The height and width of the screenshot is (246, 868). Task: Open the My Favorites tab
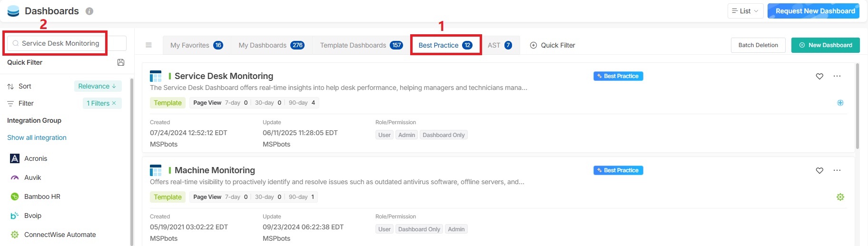pos(196,45)
